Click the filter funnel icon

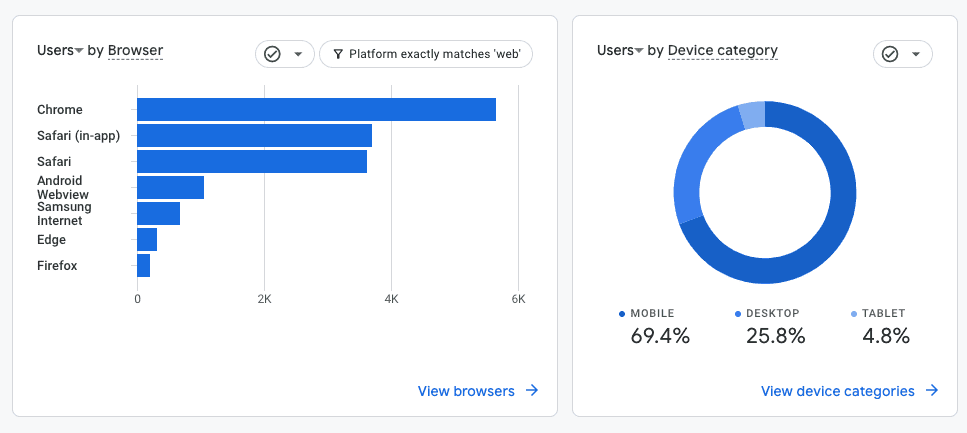338,54
